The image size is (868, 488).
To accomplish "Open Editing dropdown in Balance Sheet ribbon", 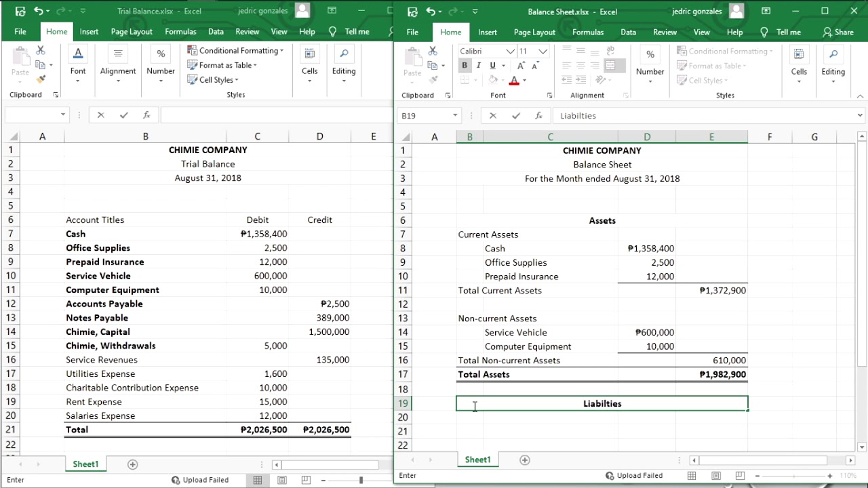I will (x=833, y=66).
